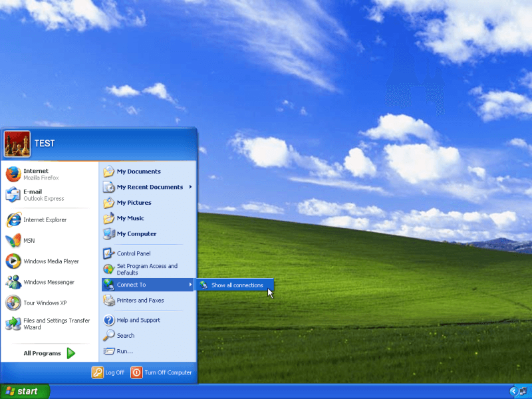
Task: Open Help and Support
Action: [x=138, y=320]
